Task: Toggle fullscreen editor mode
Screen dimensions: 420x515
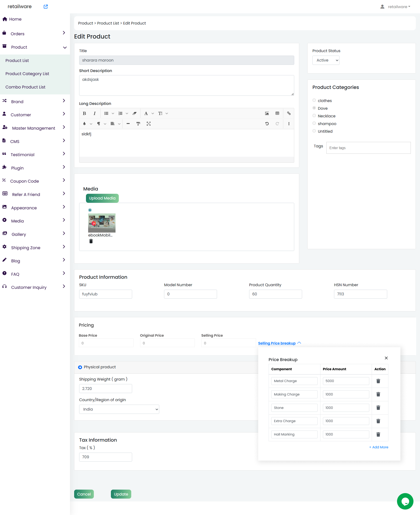Action: point(149,124)
